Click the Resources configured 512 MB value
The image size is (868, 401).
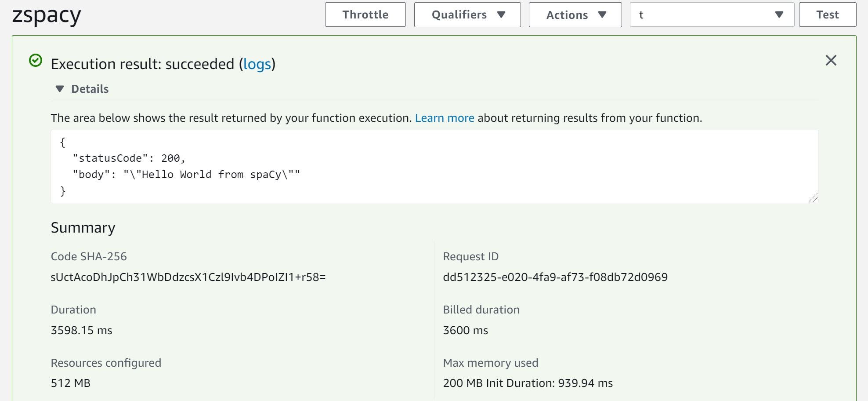click(70, 383)
